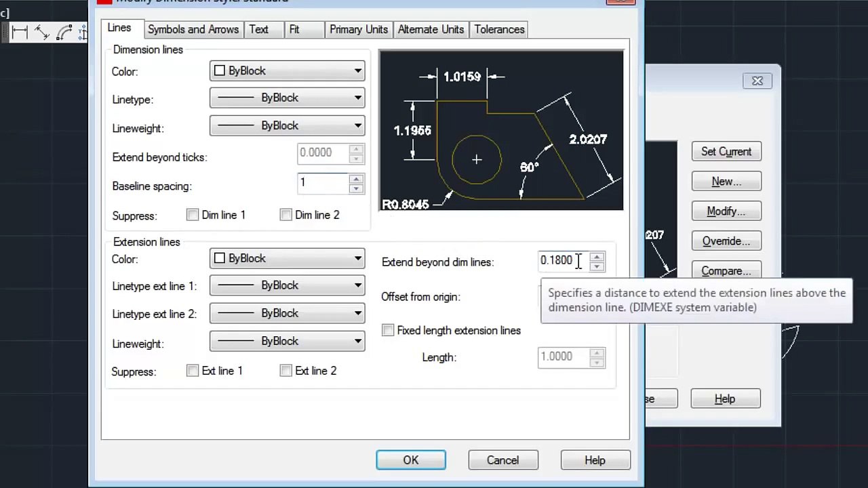Image resolution: width=868 pixels, height=488 pixels.
Task: Select the Aligned dimension tool icon
Action: (x=41, y=32)
